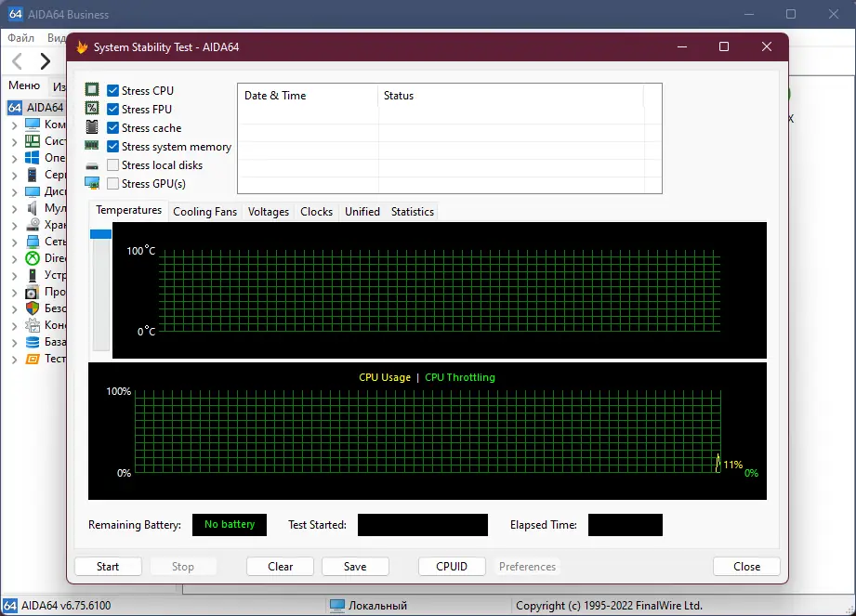Click the AIDA64 logo in the main title bar

coord(15,14)
